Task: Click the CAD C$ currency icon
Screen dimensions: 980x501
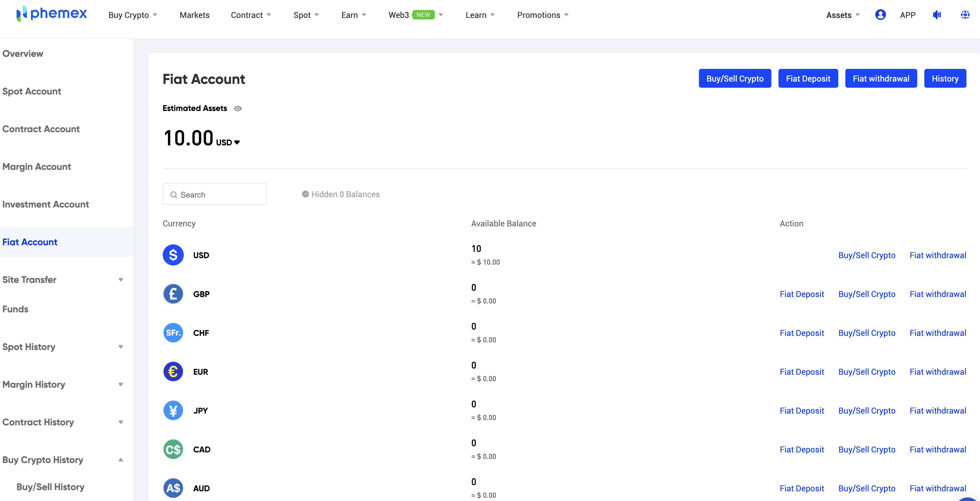Action: (x=173, y=449)
